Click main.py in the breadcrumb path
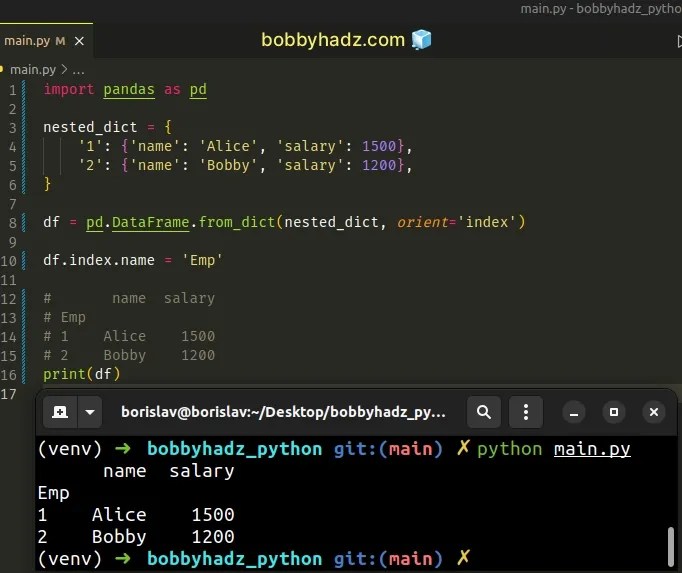The height and width of the screenshot is (573, 682). tap(33, 70)
